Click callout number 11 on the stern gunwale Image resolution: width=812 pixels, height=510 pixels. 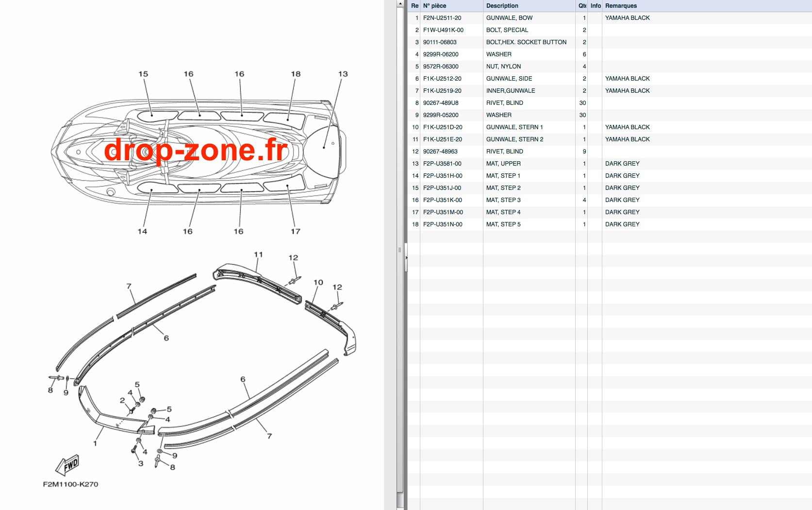(x=258, y=255)
